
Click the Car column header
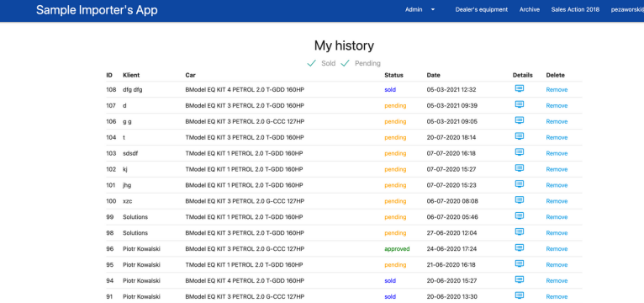(190, 75)
